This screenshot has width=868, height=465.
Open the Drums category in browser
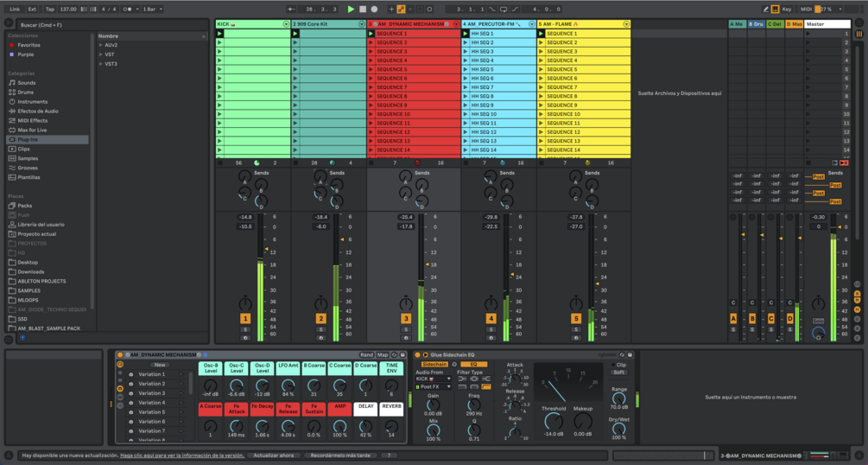pyautogui.click(x=25, y=92)
